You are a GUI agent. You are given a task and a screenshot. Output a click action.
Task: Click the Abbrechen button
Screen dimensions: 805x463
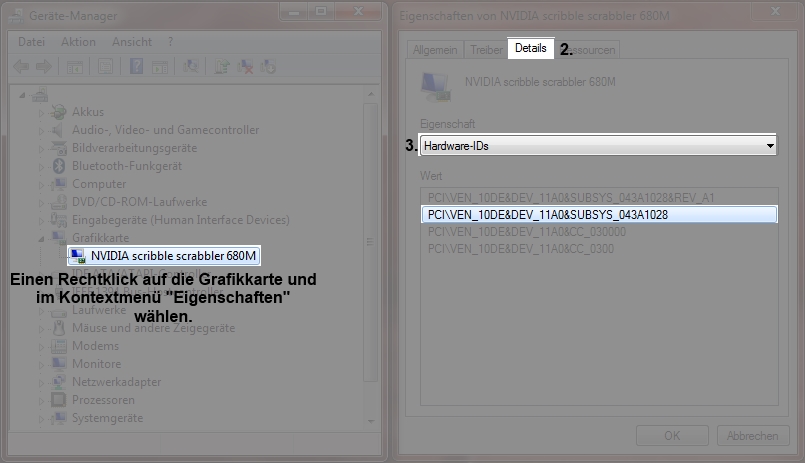point(752,436)
